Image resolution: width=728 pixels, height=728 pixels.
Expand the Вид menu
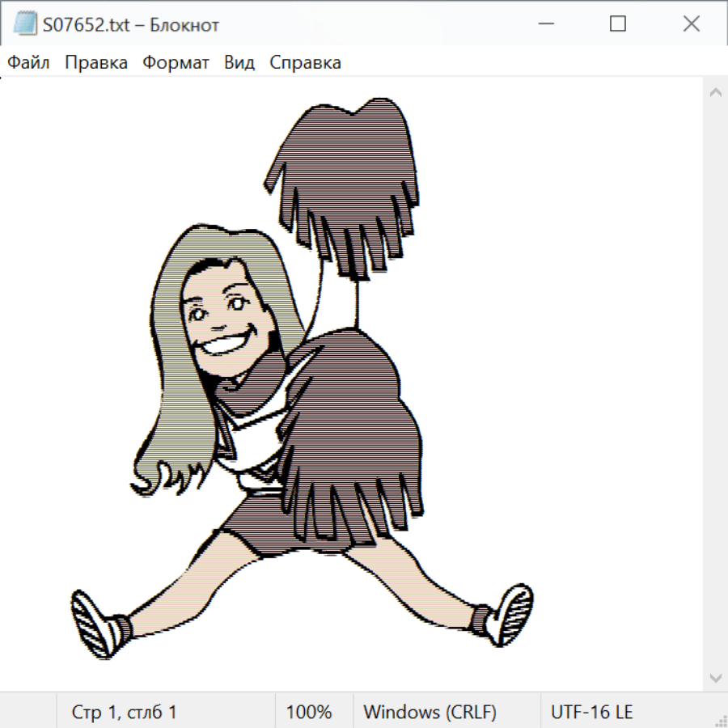(239, 62)
